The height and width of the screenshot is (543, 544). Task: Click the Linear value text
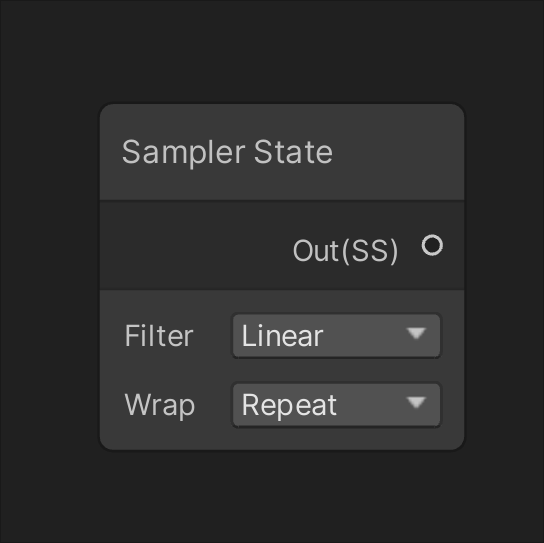point(282,336)
